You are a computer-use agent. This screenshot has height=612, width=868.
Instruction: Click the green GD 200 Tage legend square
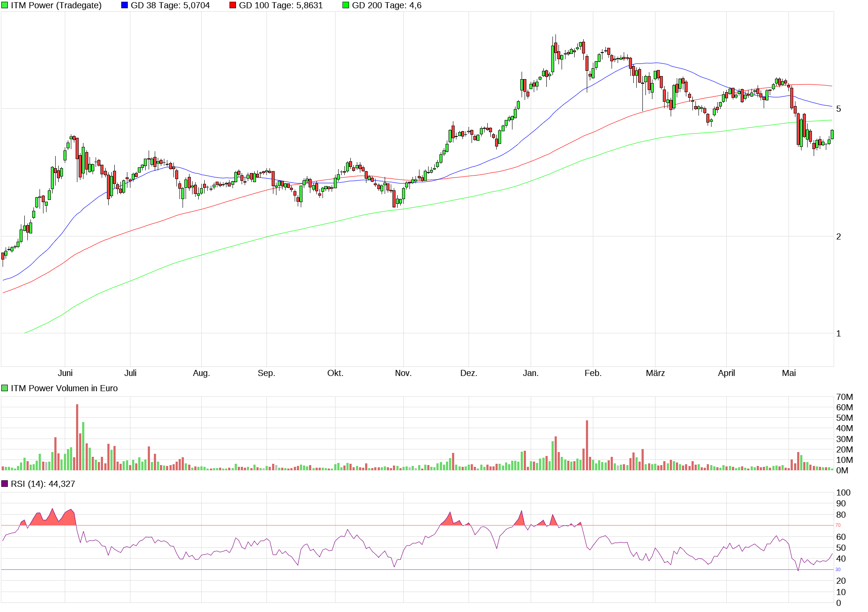coord(346,5)
